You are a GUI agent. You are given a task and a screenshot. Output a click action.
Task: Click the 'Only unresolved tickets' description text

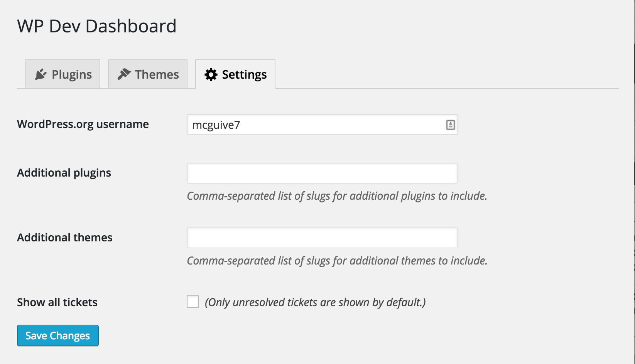[315, 302]
